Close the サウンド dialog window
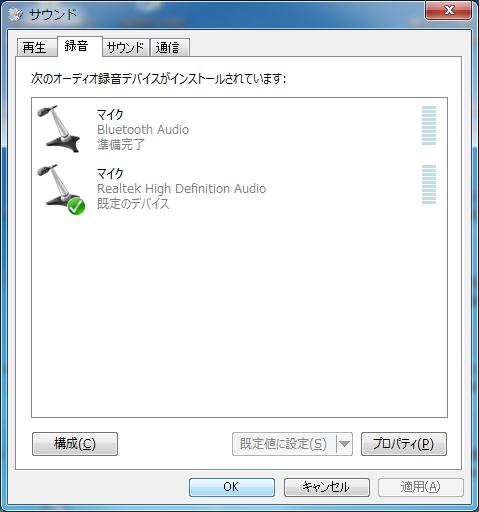This screenshot has height=512, width=479. point(448,10)
